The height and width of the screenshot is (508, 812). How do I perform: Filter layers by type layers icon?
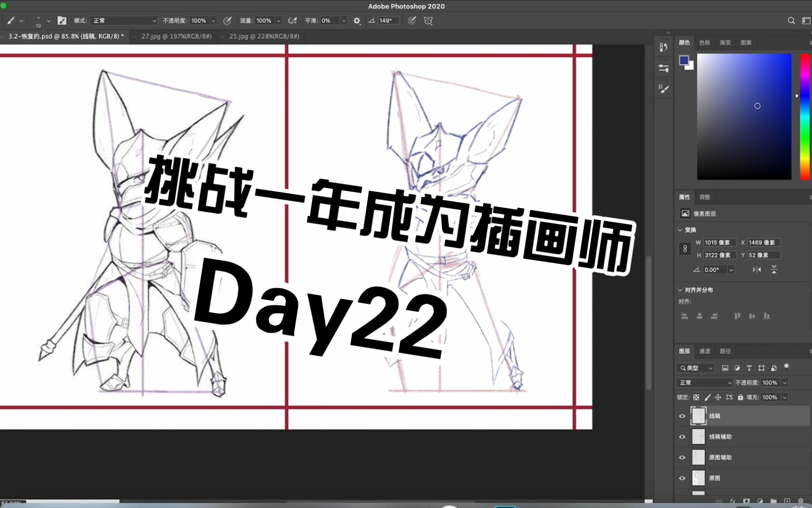click(x=749, y=368)
